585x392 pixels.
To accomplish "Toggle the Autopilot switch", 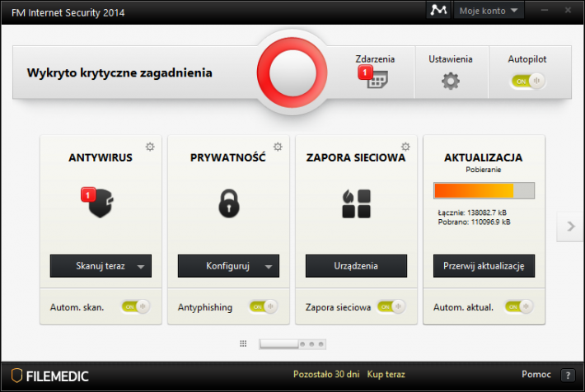I will pos(528,81).
